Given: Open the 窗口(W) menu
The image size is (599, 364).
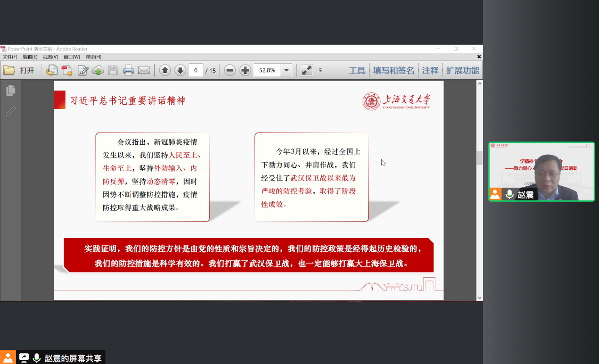Looking at the screenshot, I should [72, 57].
